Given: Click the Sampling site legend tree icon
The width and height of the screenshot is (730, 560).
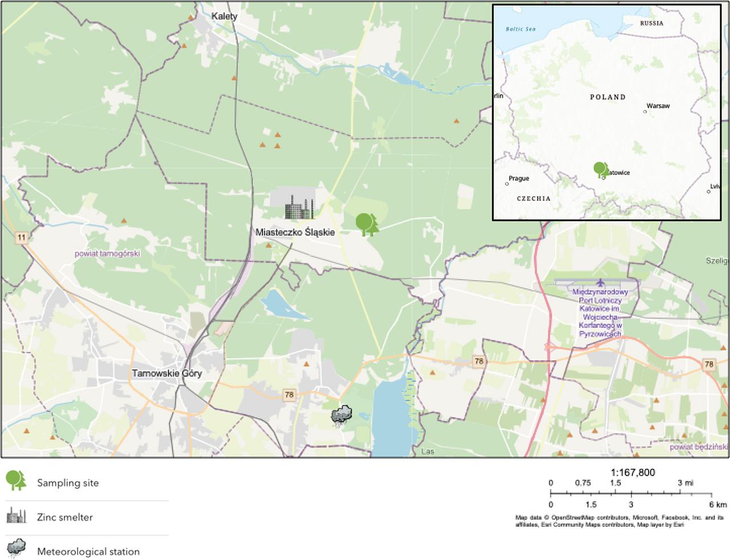Looking at the screenshot, I should [16, 481].
